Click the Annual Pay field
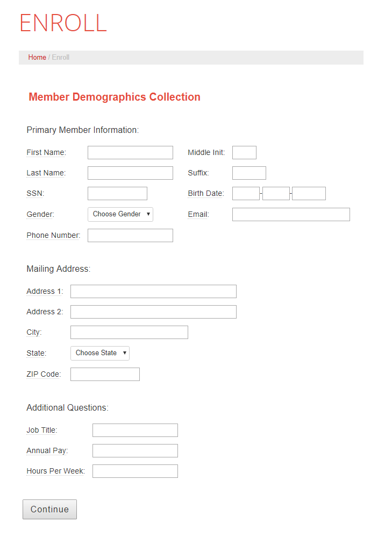The height and width of the screenshot is (543, 392). click(135, 451)
